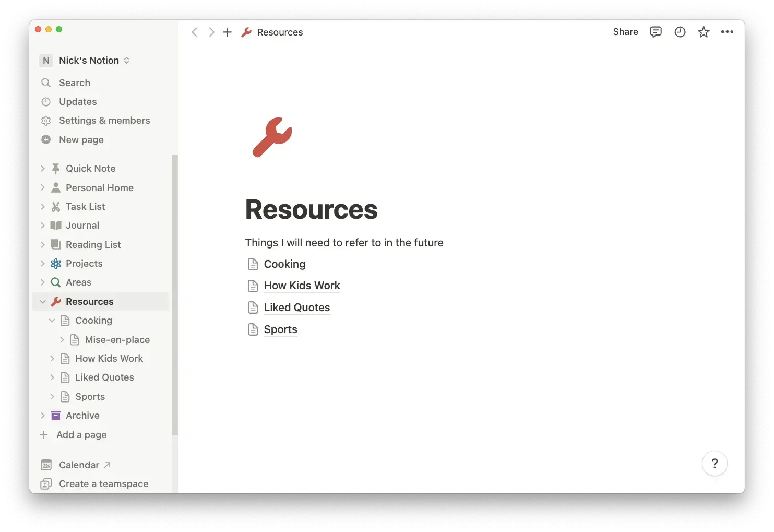Screen dimensions: 774x532
Task: Open Search from the sidebar
Action: click(x=74, y=82)
